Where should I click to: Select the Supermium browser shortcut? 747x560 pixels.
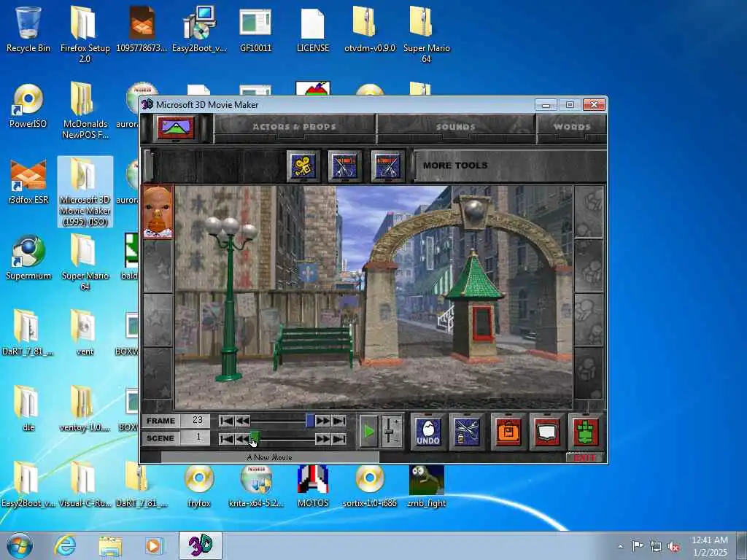click(x=28, y=257)
